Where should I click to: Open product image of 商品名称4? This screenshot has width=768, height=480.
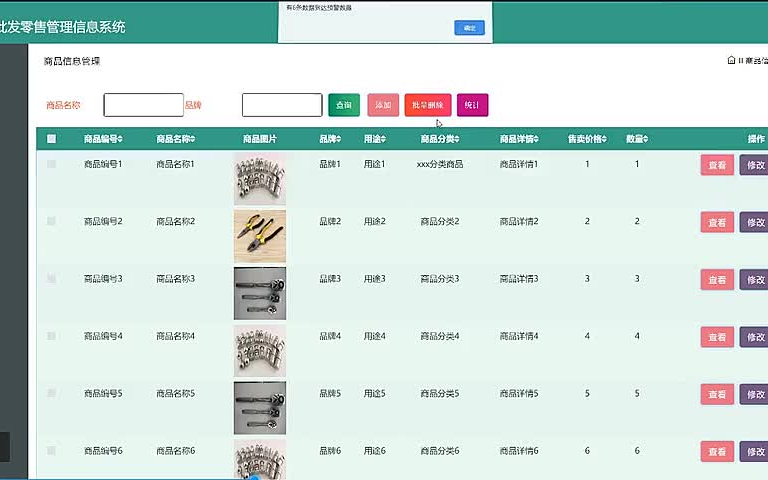[x=260, y=351]
